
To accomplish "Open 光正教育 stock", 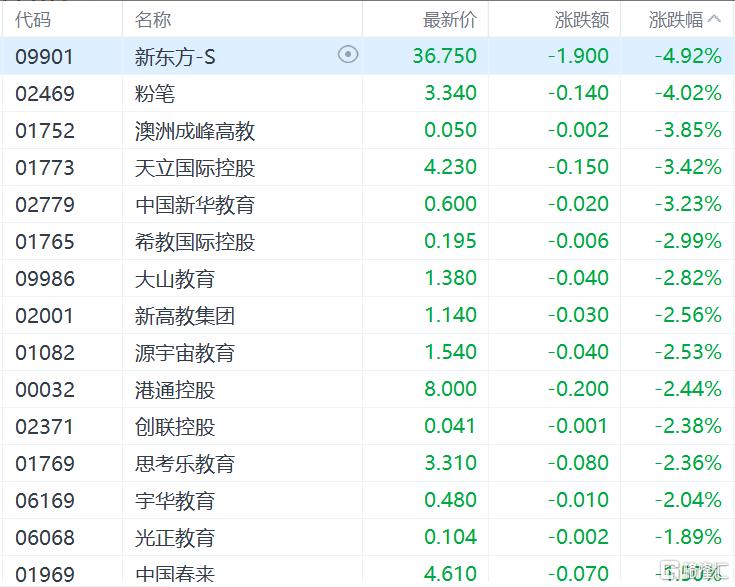I will point(175,538).
